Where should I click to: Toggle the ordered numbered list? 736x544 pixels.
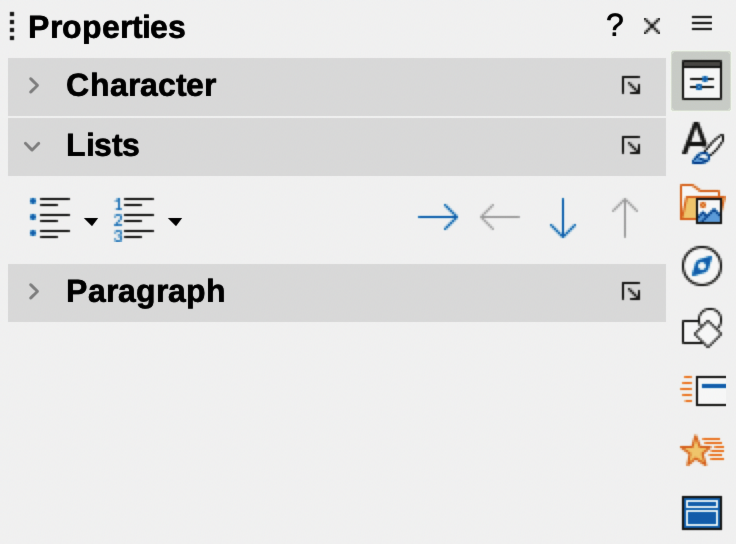(134, 217)
